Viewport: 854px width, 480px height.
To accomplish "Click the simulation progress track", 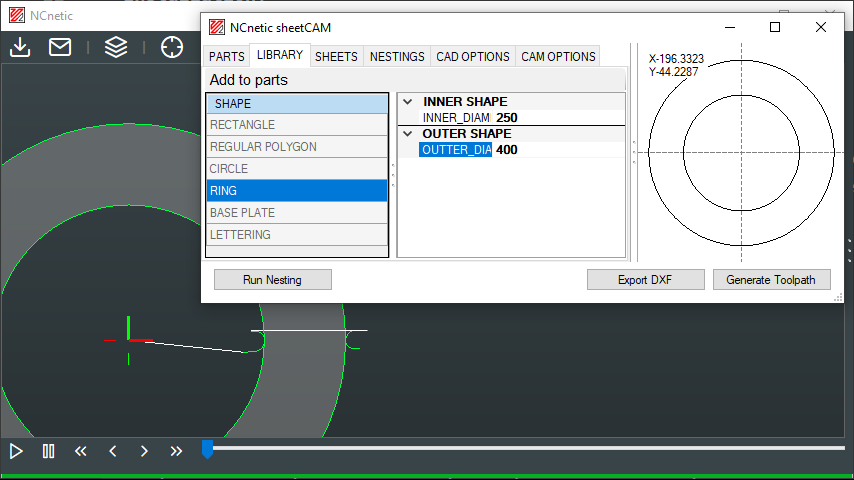I will tap(528, 448).
